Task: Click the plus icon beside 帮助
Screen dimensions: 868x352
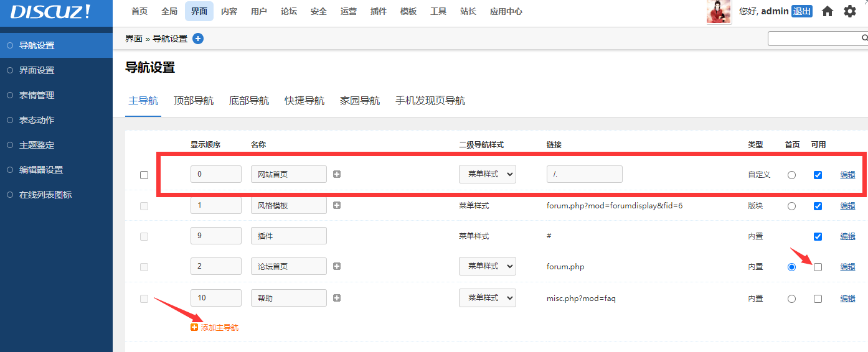Action: 337,298
